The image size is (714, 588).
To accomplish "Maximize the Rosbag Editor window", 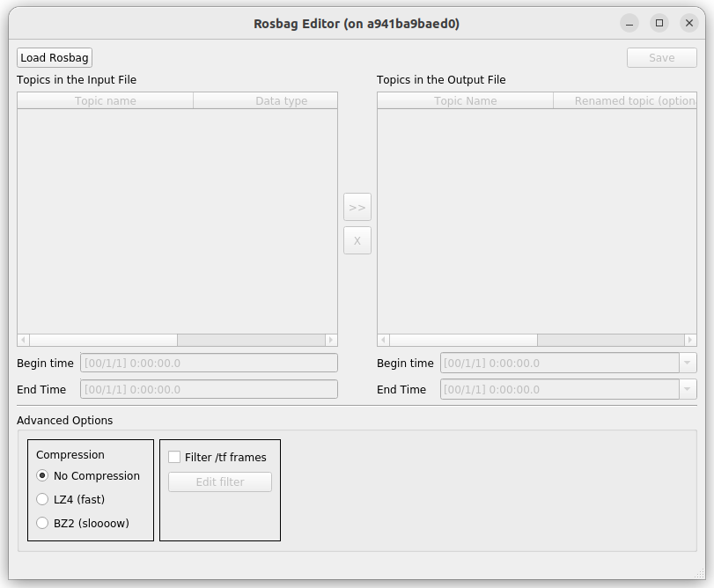I will 659,23.
